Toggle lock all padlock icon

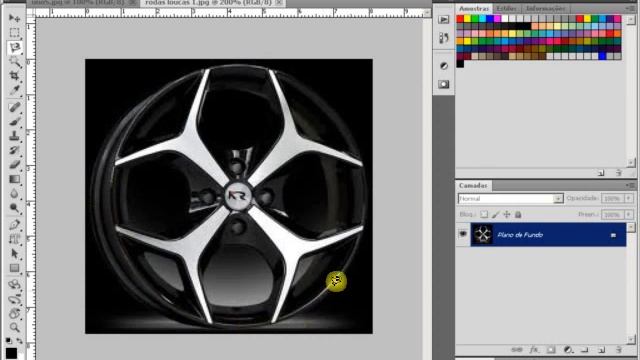coord(518,214)
